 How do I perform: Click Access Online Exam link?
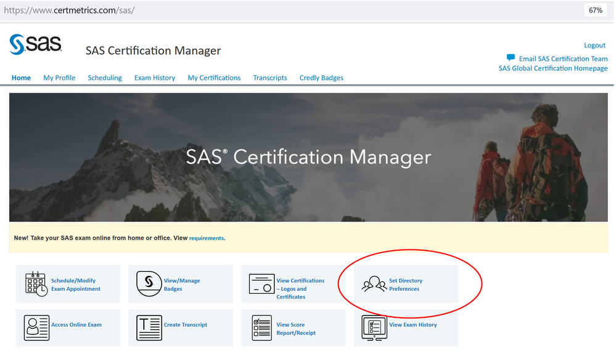point(76,325)
